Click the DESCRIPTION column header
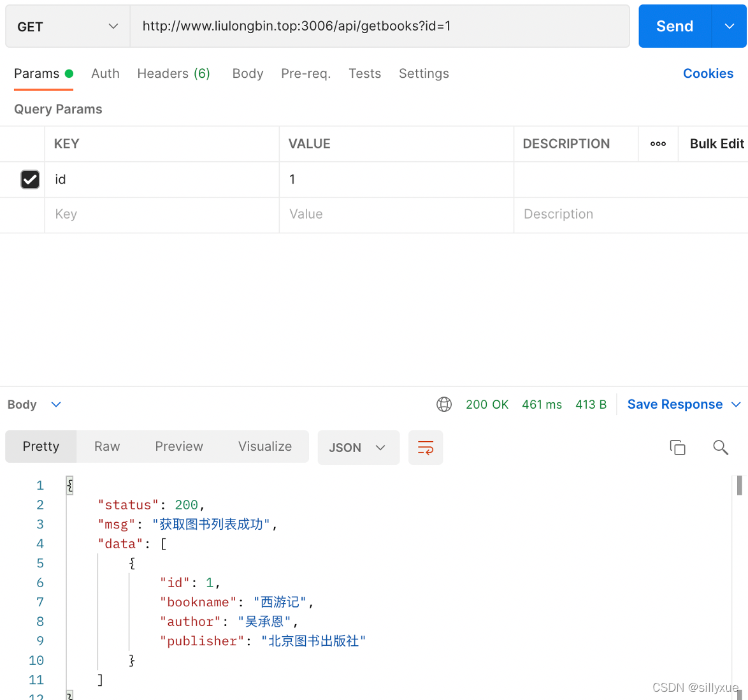 [x=566, y=143]
